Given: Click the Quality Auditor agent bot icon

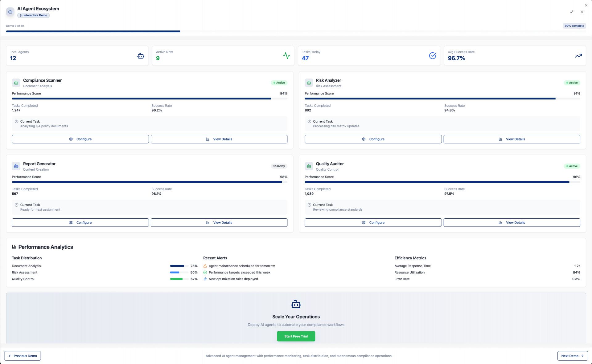Looking at the screenshot, I should coord(309,166).
